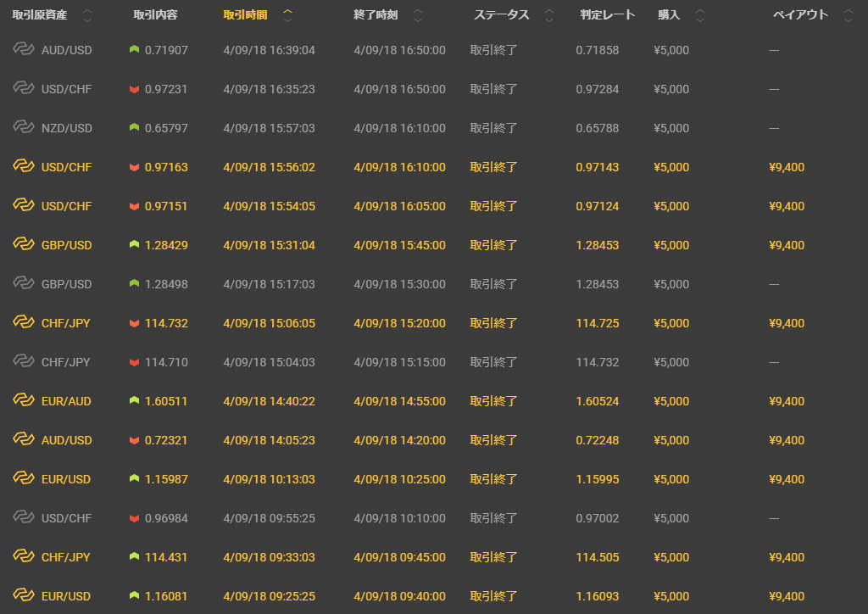Click start time 4/09/18 09:25:25

pyautogui.click(x=269, y=596)
